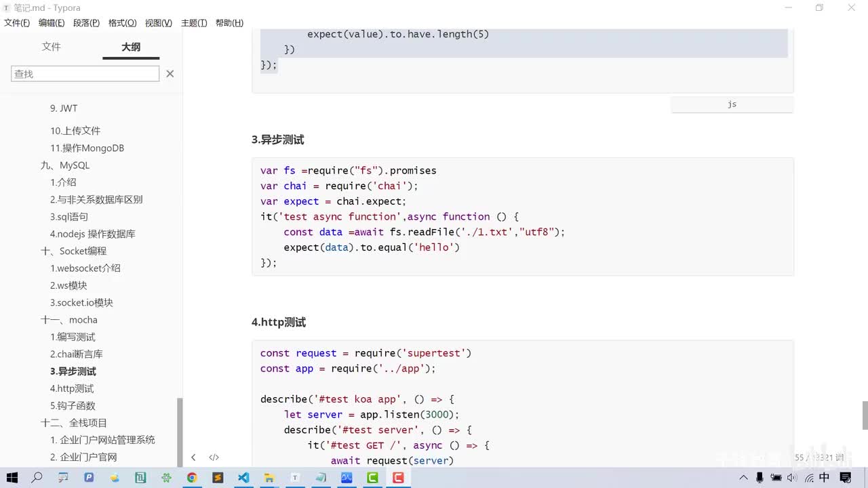Launch Google Chrome from the taskbar
The height and width of the screenshot is (488, 868).
coord(192,478)
